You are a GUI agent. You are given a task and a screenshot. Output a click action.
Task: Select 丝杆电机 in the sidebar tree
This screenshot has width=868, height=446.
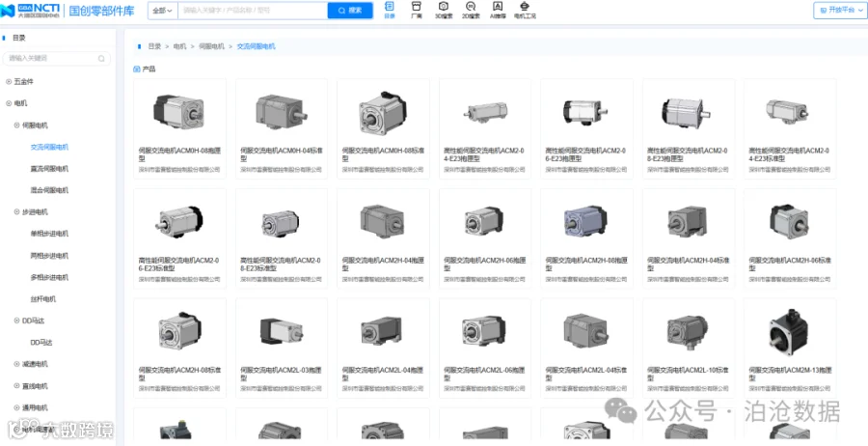click(43, 299)
